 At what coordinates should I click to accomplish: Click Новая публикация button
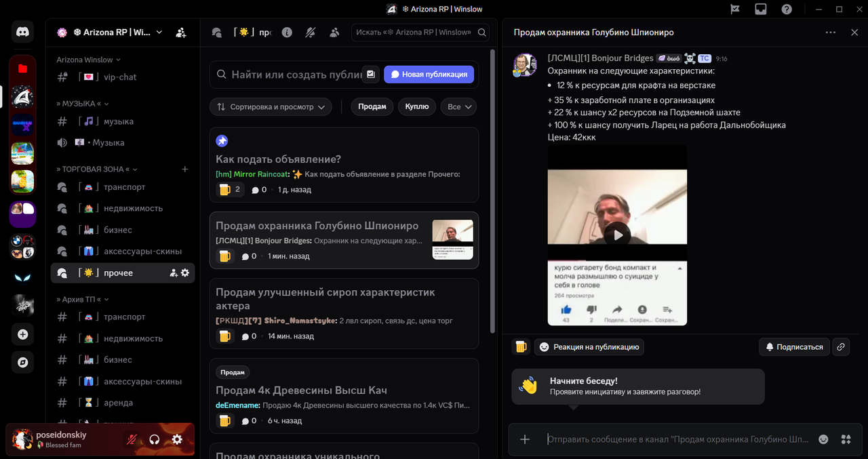click(429, 74)
